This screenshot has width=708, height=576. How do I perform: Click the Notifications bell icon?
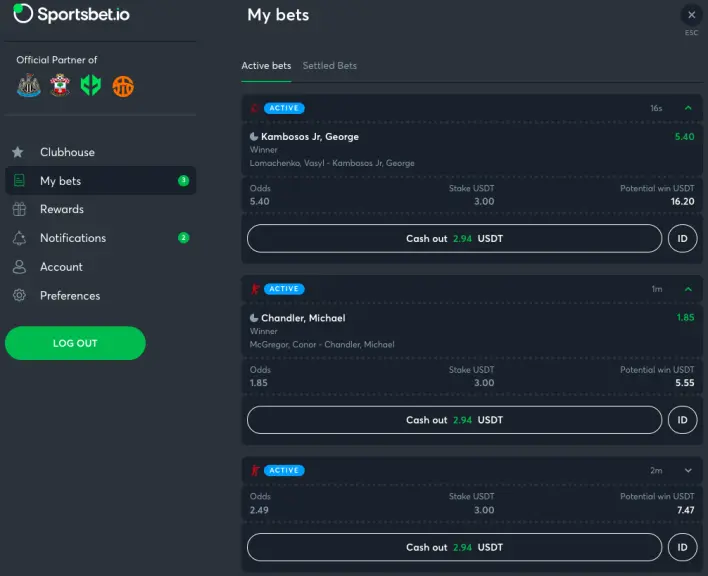click(19, 238)
